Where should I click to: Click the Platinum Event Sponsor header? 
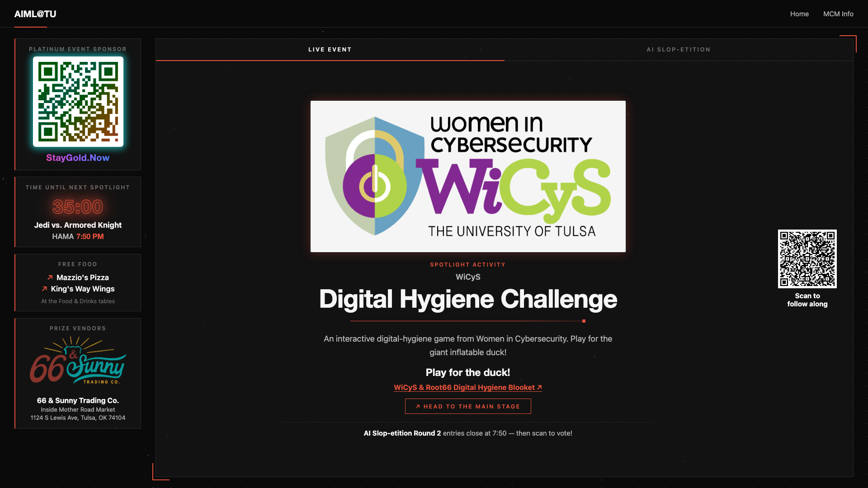click(x=78, y=49)
